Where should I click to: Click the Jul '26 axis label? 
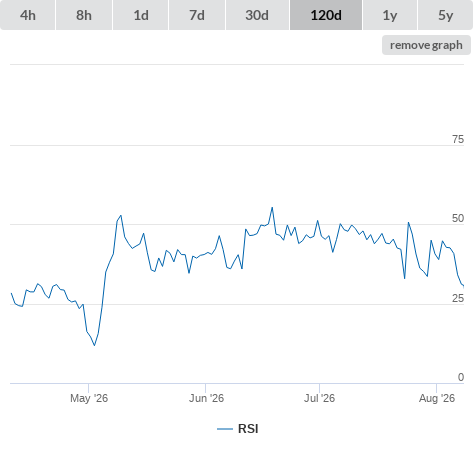(319, 398)
